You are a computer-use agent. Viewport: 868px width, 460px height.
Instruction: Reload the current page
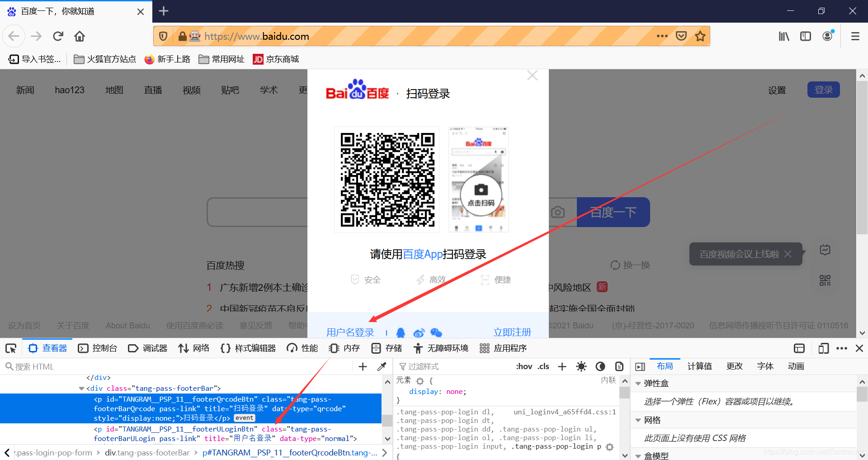[58, 36]
